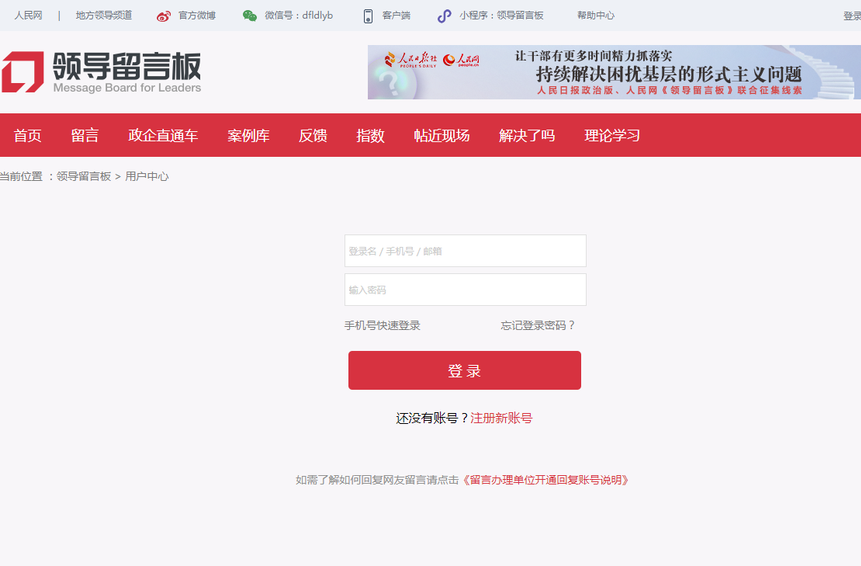Focus the 登录名 / 手机号 / 邮箱 input field
861x566 pixels.
coord(465,251)
